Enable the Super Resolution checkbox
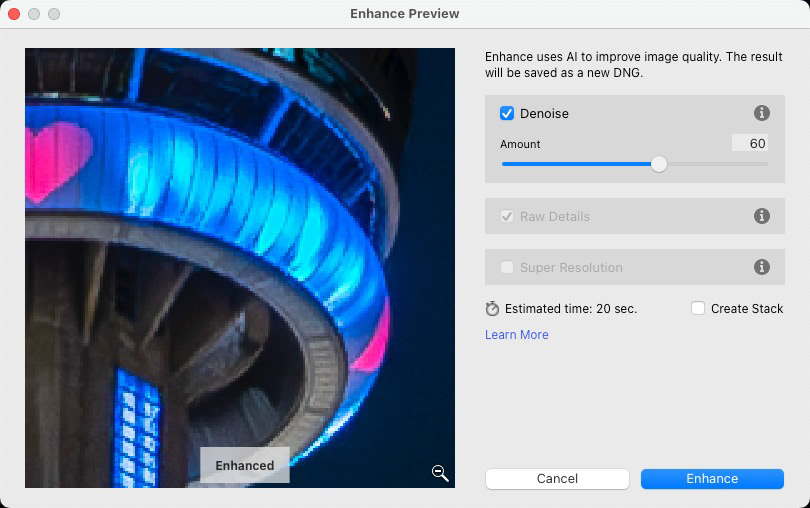 pos(507,267)
